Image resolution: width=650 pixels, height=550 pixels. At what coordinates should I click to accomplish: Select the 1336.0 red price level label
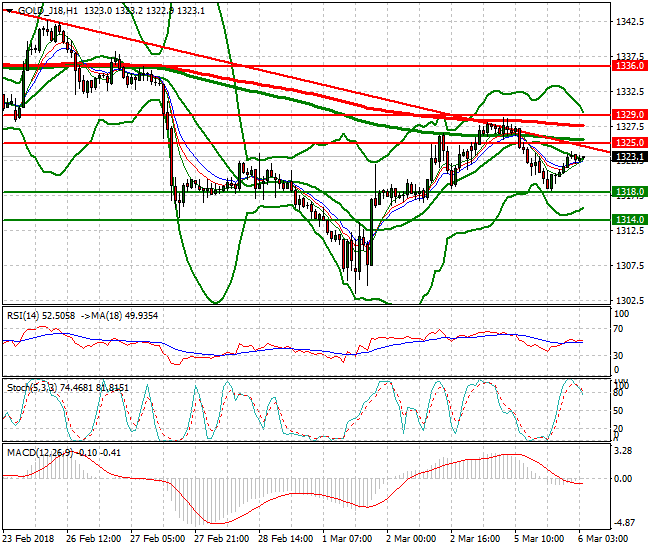coord(629,66)
